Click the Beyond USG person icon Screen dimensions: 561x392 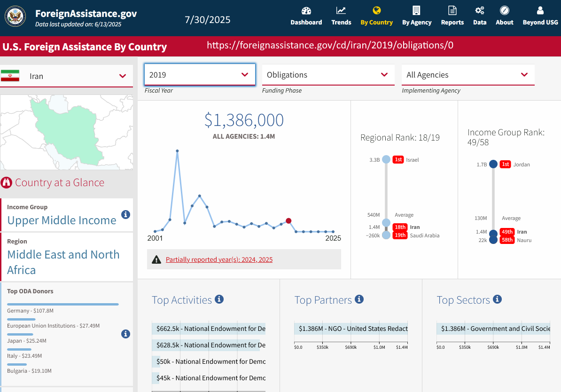pos(540,10)
